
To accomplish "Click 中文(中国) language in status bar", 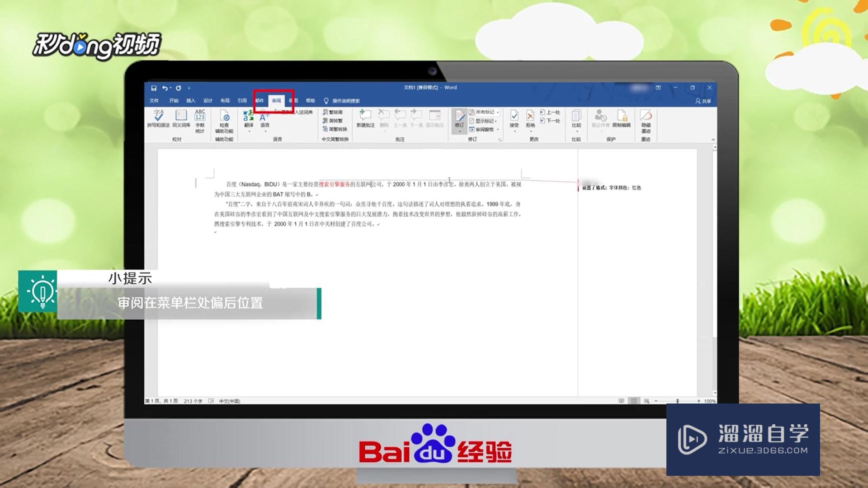I will tap(230, 401).
